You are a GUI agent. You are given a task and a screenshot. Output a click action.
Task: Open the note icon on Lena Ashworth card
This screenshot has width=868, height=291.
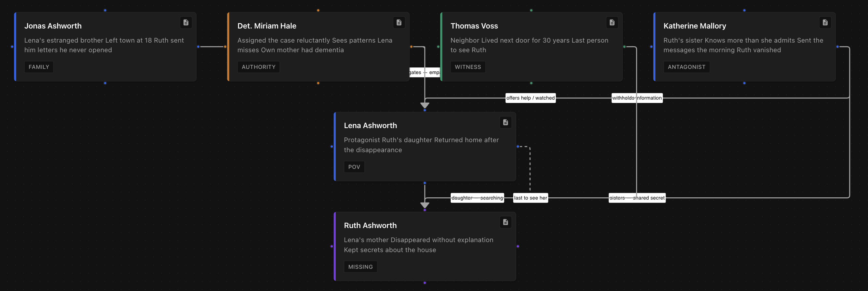tap(506, 123)
